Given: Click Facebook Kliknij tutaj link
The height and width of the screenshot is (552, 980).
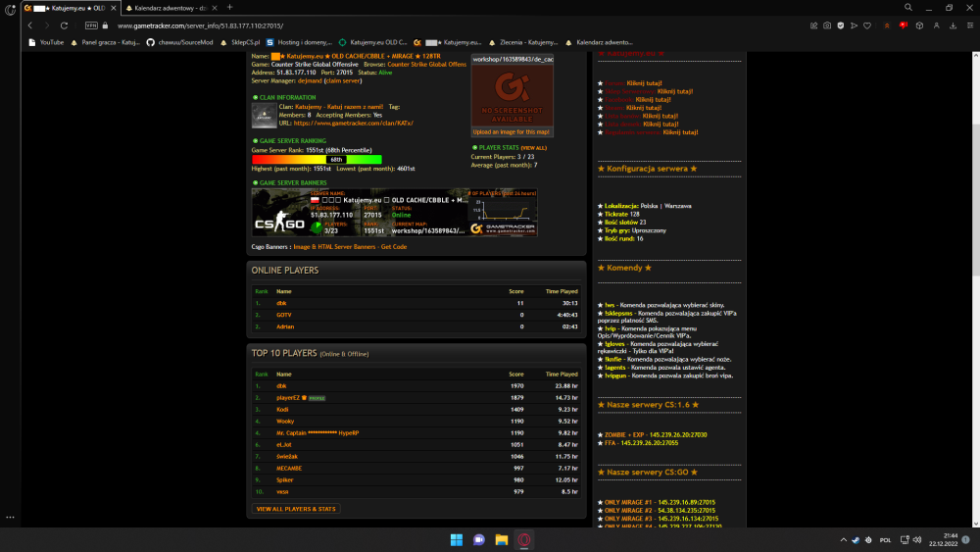Looking at the screenshot, I should click(653, 99).
